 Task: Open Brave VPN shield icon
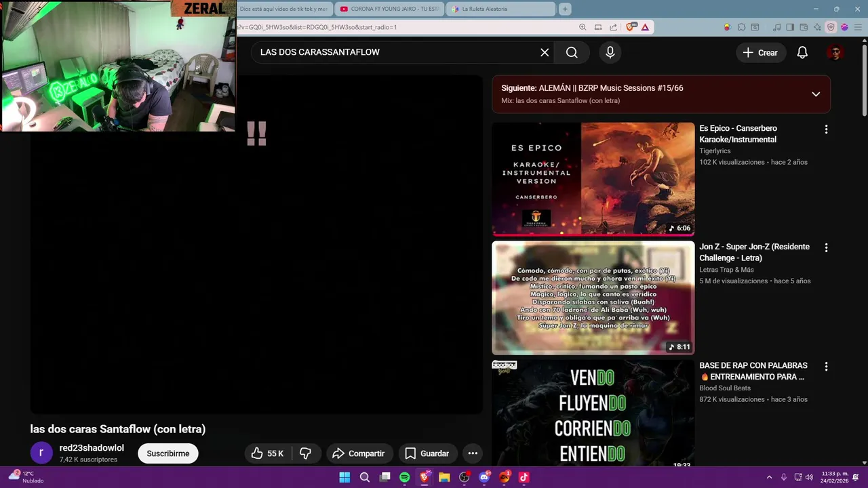tap(831, 27)
